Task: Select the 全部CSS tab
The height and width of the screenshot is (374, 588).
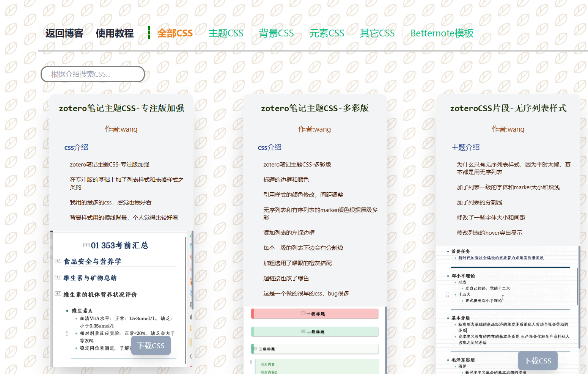Action: tap(175, 33)
